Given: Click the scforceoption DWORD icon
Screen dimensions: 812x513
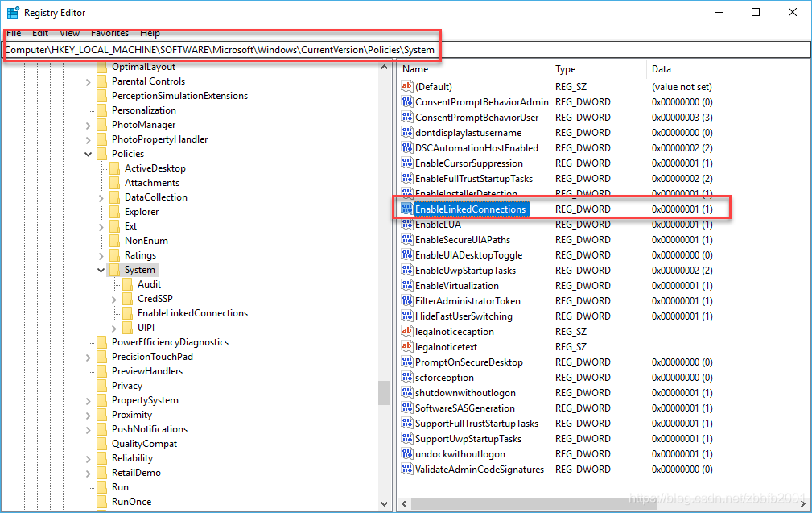Looking at the screenshot, I should click(407, 377).
